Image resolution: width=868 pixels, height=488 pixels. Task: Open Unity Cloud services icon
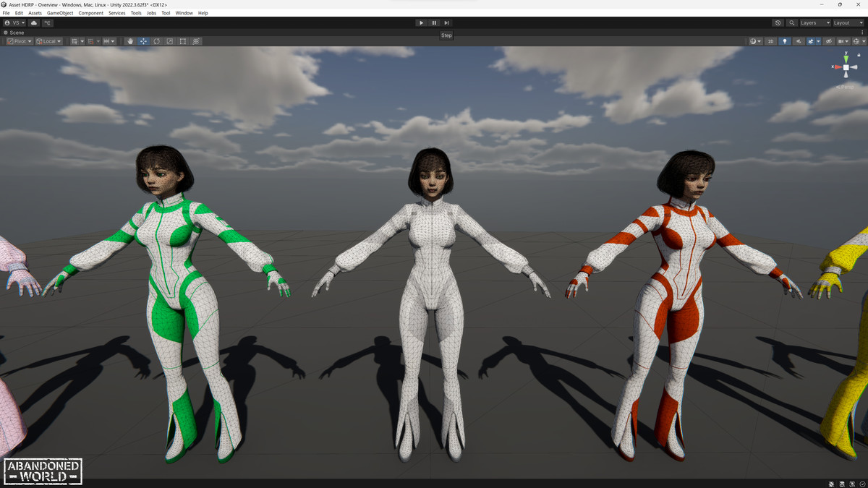tap(34, 23)
